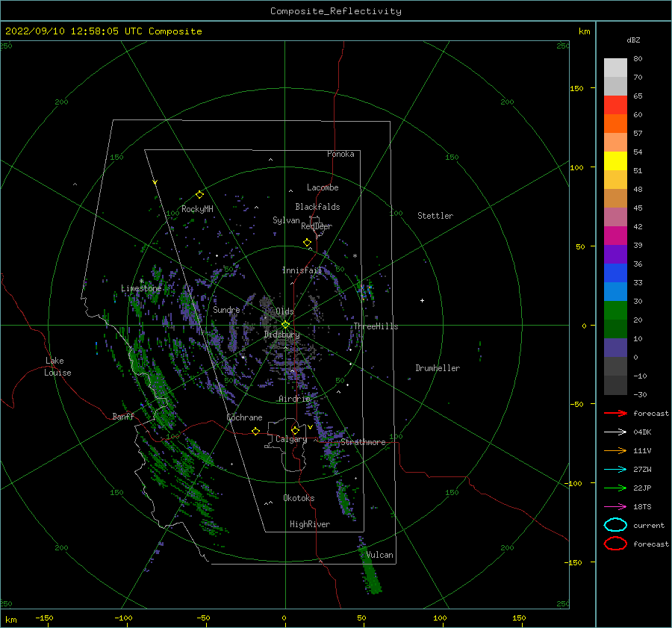Select the 30 dBZ green color swatch
The width and height of the screenshot is (672, 628).
(x=615, y=310)
